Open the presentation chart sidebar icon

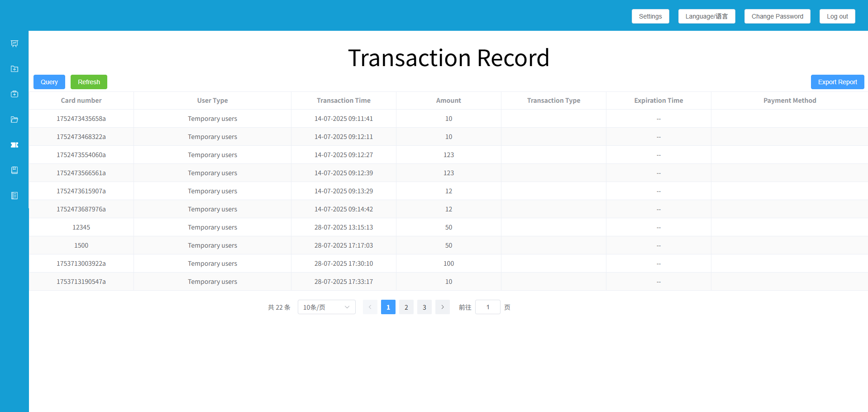14,43
